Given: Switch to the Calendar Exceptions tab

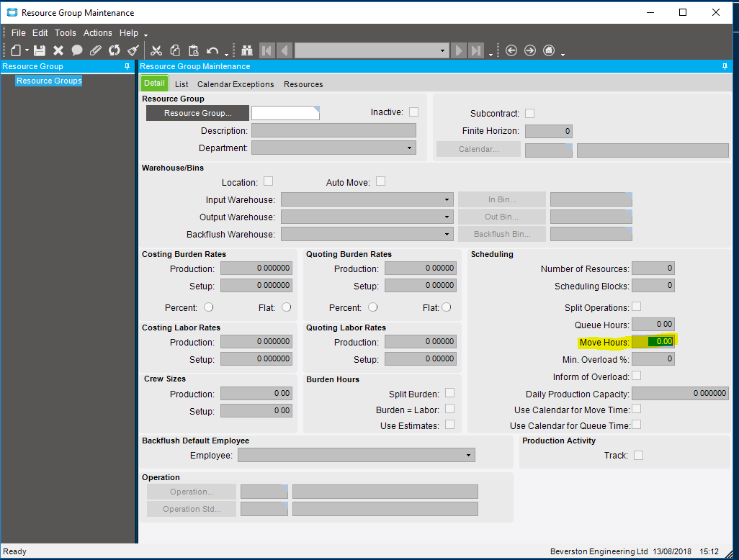Looking at the screenshot, I should [236, 84].
